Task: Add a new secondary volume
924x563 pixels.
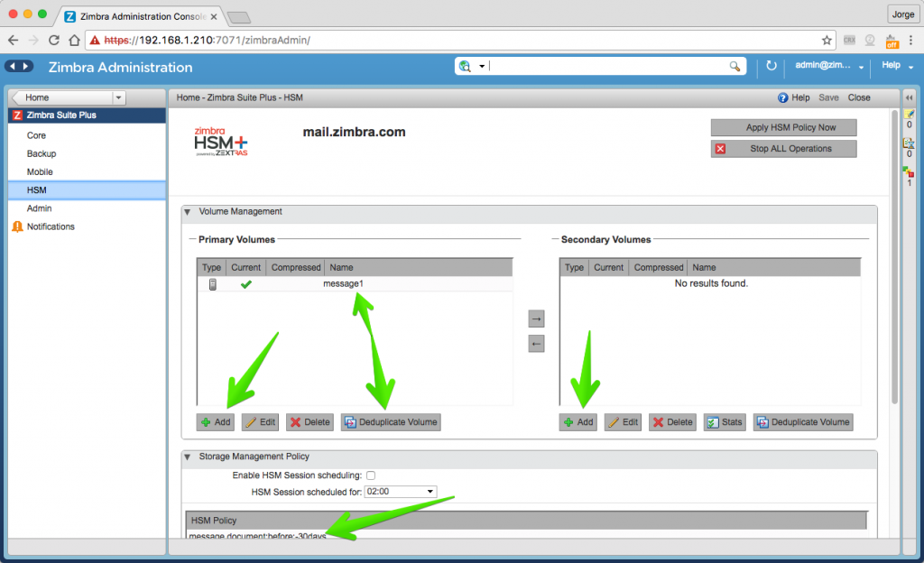Action: (578, 422)
